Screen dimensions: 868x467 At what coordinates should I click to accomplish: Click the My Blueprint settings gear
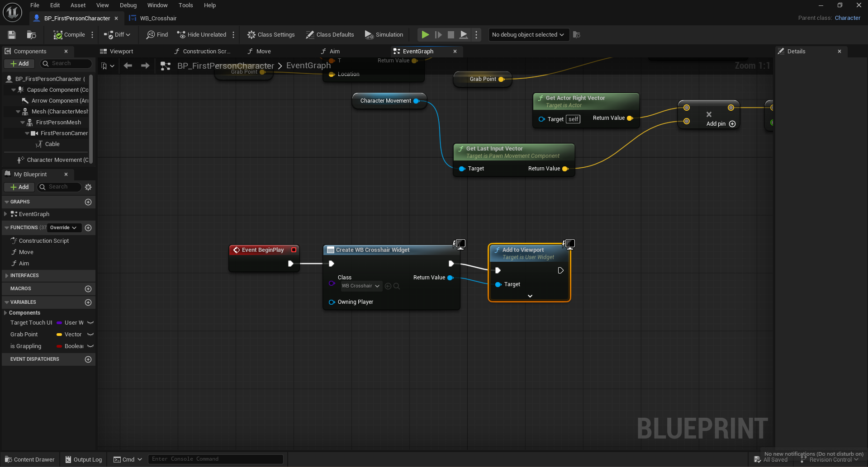point(88,187)
